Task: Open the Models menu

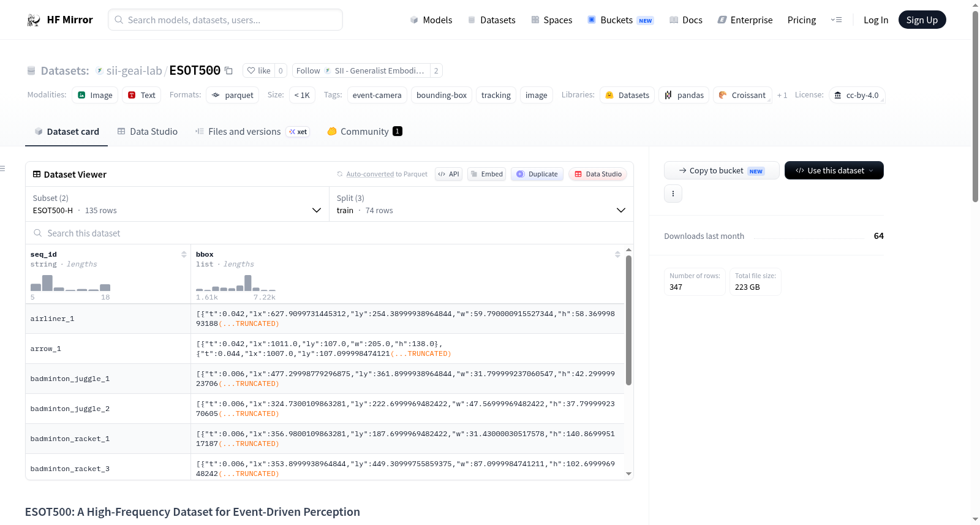Action: coord(431,20)
